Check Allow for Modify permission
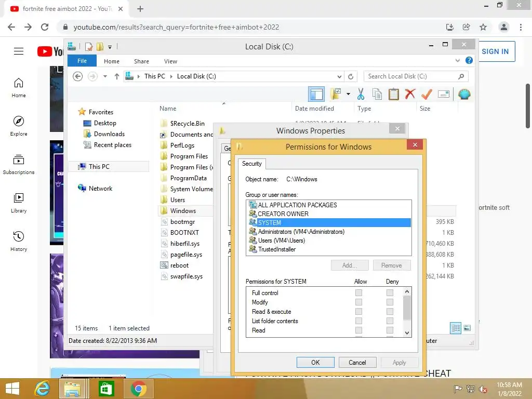This screenshot has width=532, height=399. 358,302
